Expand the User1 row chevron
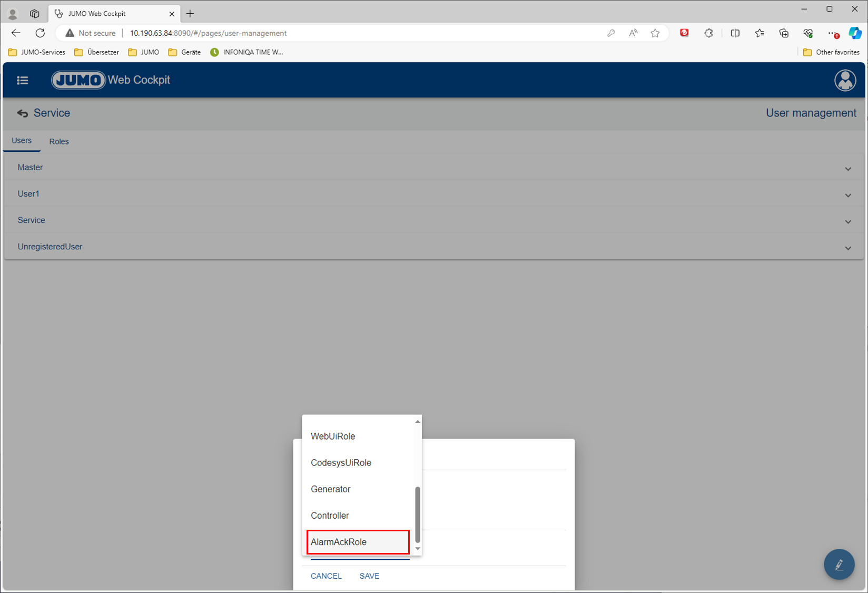The image size is (868, 593). pyautogui.click(x=848, y=195)
